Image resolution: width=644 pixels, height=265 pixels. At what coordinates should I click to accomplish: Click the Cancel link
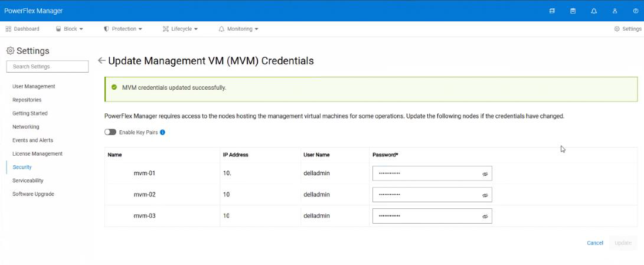595,243
